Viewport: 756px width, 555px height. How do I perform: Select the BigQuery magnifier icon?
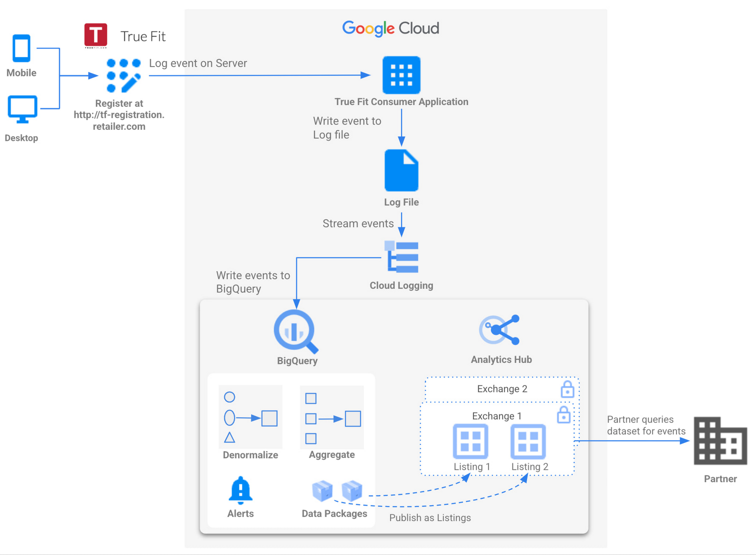pos(296,331)
